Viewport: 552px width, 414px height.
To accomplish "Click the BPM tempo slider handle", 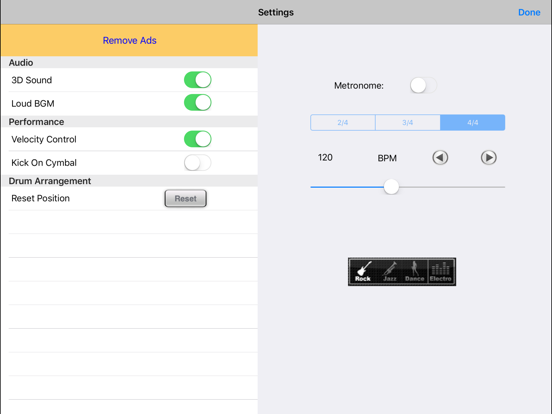I will tap(391, 187).
